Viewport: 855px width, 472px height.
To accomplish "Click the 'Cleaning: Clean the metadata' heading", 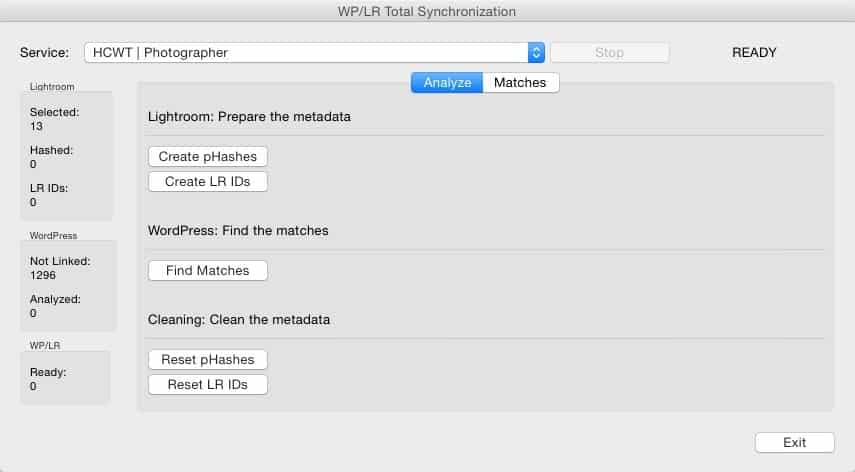I will (x=239, y=319).
